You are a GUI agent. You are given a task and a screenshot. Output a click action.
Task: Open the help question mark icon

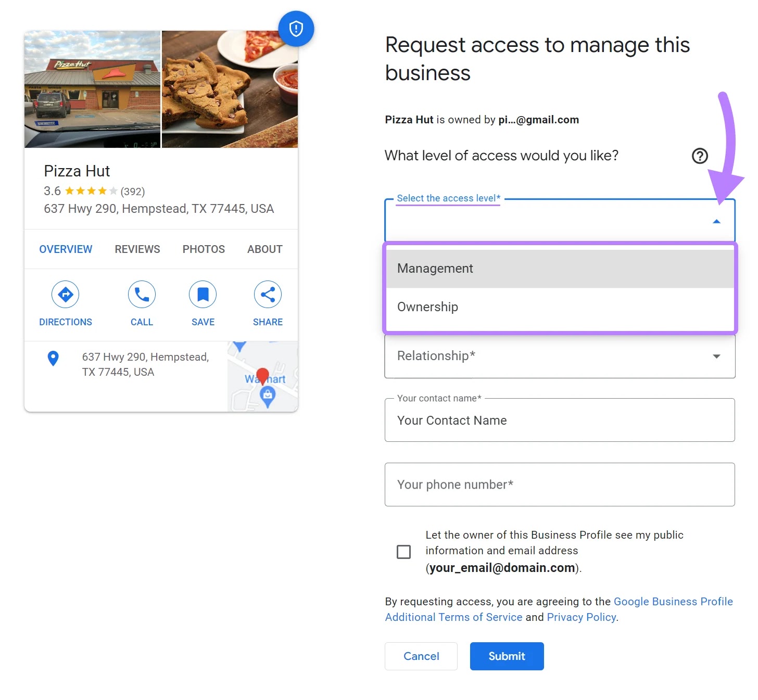coord(700,156)
